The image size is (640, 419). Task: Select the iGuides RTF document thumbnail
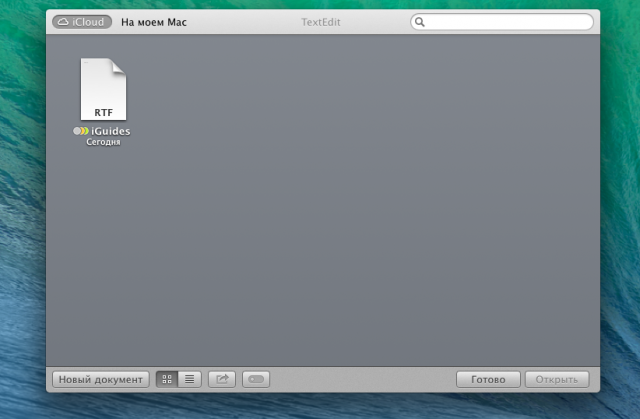103,89
